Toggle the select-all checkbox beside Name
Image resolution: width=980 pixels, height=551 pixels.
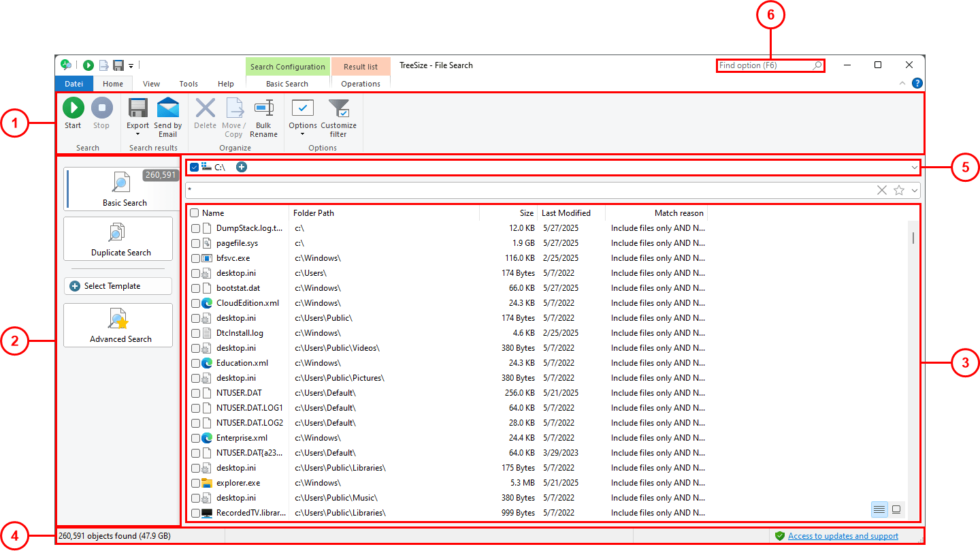(x=195, y=213)
